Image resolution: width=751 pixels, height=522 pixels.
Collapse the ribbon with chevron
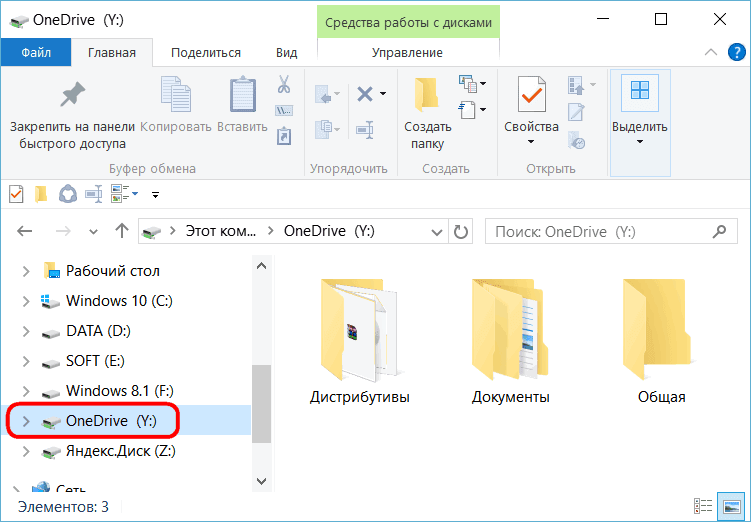click(x=711, y=52)
